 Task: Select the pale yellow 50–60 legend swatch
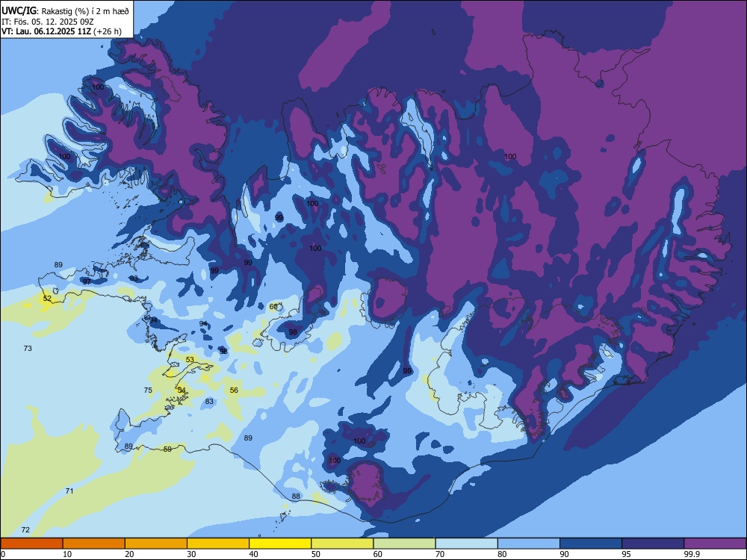point(342,544)
